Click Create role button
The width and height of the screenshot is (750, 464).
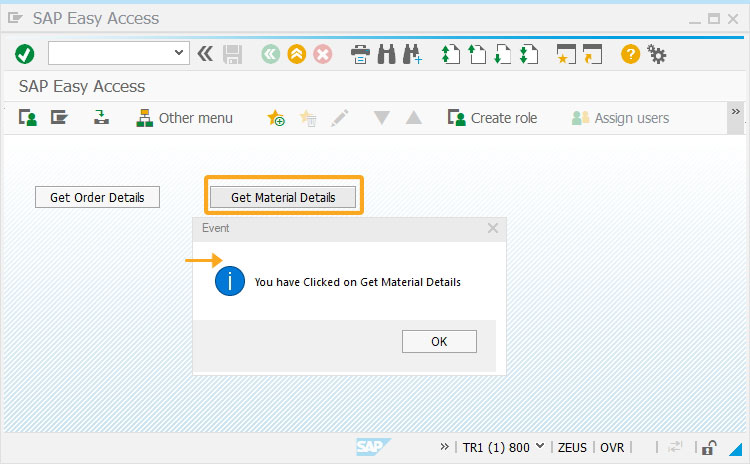[x=492, y=118]
